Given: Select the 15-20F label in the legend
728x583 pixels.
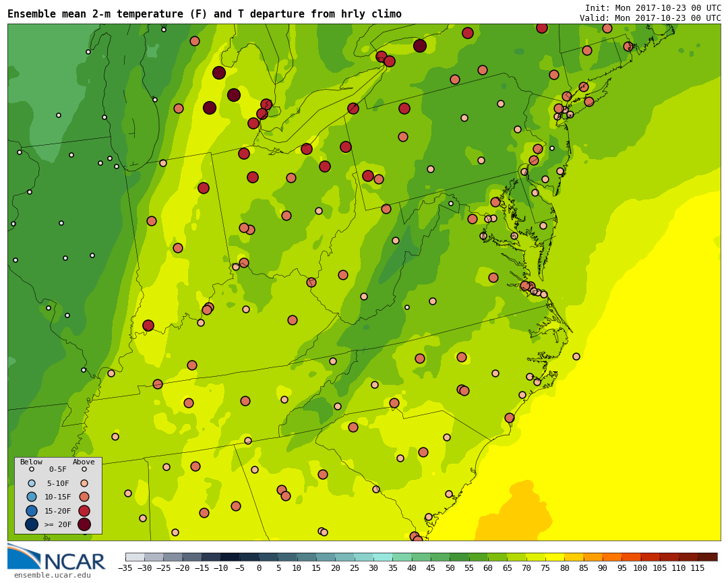Looking at the screenshot, I should click(x=57, y=511).
